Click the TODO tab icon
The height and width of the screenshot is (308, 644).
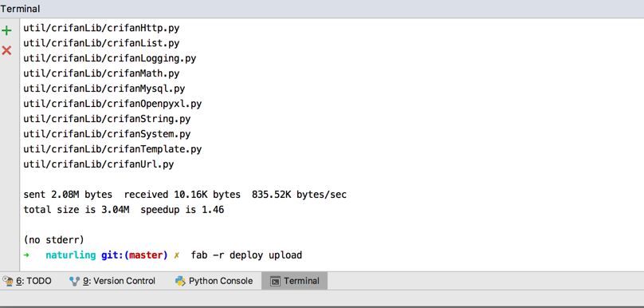pos(8,282)
